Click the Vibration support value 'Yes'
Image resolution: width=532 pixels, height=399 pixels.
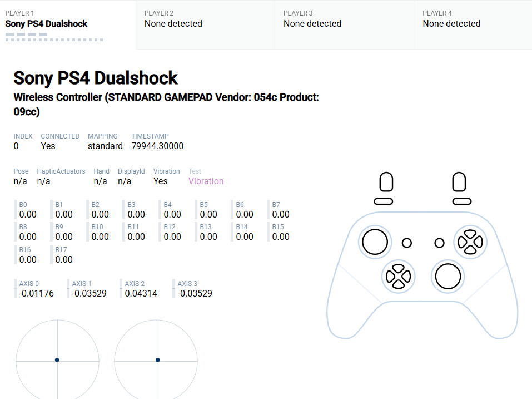pos(161,181)
